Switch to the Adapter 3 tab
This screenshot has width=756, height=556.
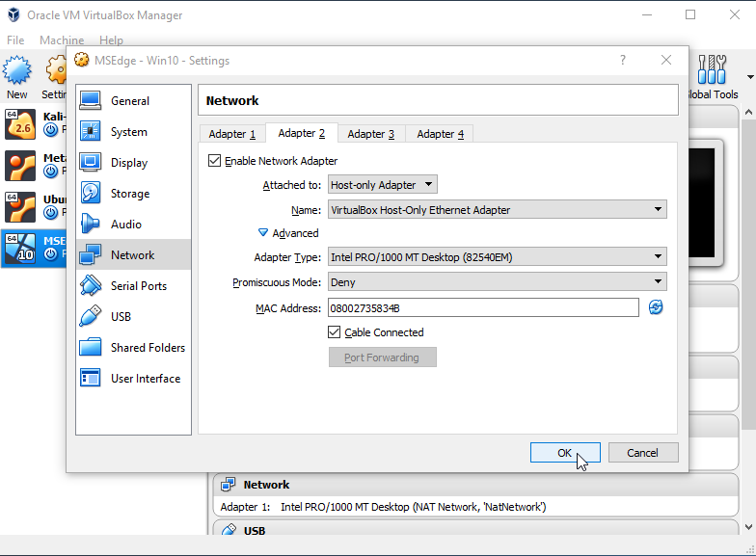pos(370,134)
